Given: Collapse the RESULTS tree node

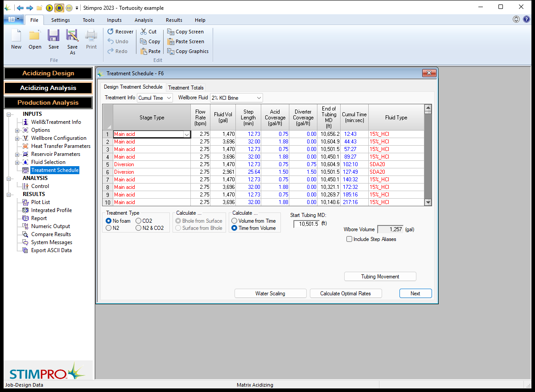Looking at the screenshot, I should click(x=9, y=194).
